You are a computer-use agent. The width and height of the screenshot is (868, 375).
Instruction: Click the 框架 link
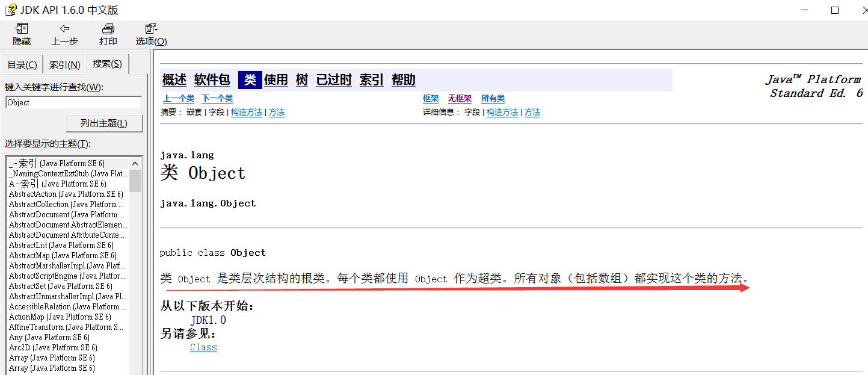431,99
